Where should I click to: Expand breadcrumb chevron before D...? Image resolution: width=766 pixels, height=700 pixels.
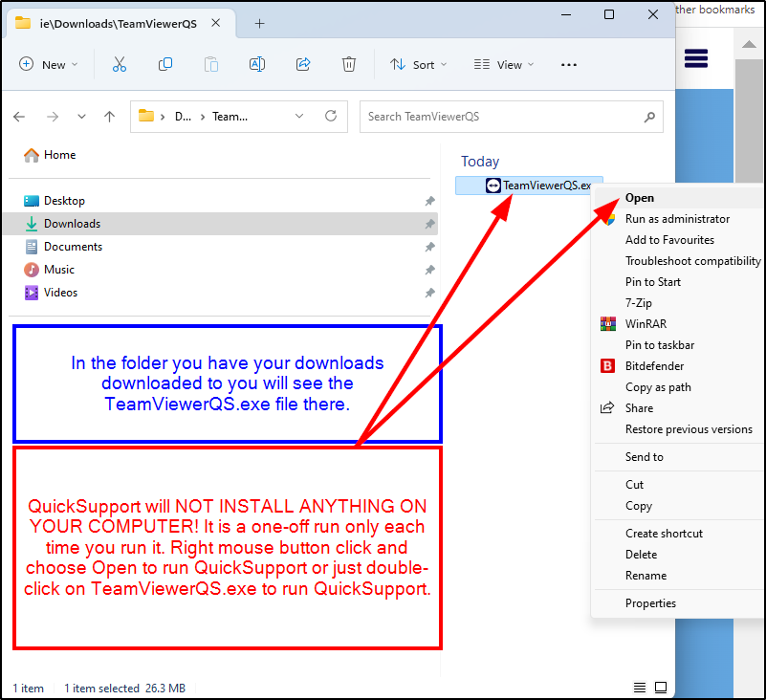point(163,117)
